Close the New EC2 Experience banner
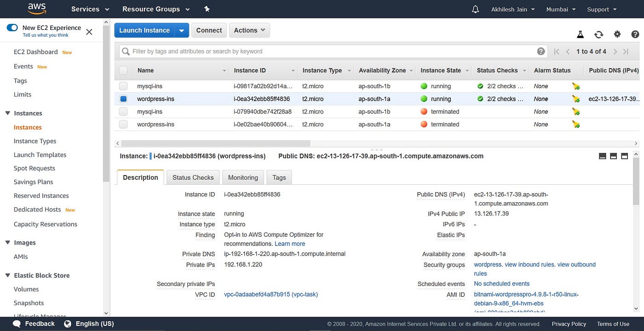 (89, 32)
